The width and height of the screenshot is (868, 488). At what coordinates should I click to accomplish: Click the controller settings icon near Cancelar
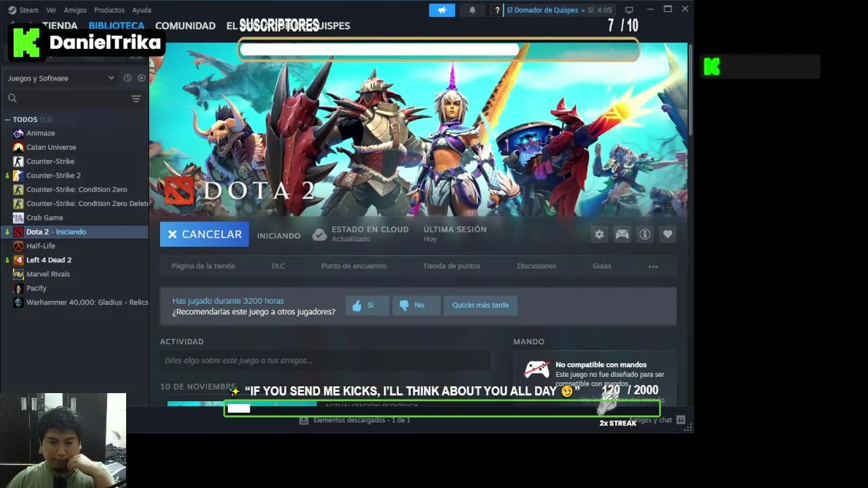click(622, 235)
